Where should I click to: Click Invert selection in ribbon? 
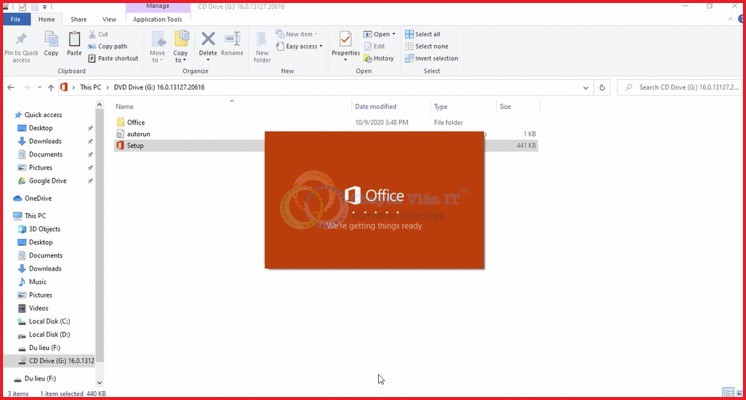[432, 59]
